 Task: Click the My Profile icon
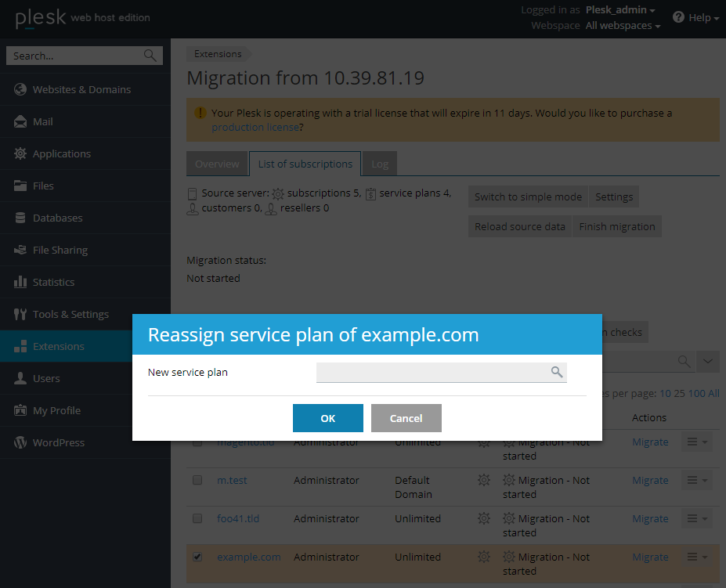coord(20,410)
